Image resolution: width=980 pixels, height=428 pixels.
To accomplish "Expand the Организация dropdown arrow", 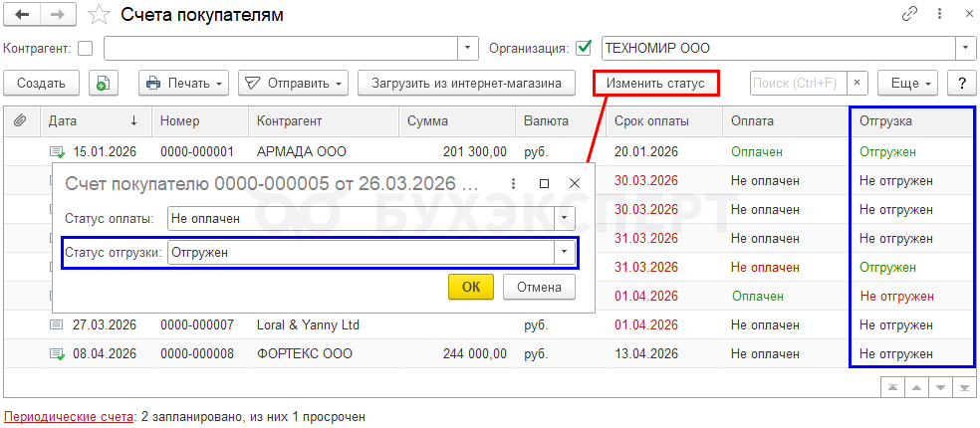I will pos(965,48).
